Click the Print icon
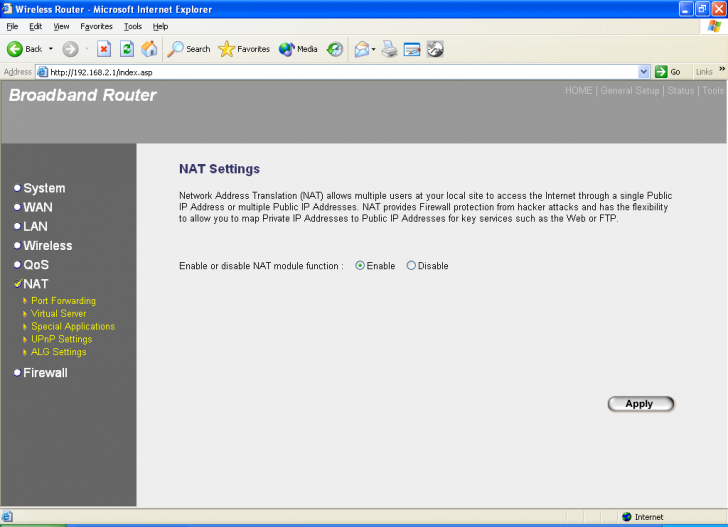 coord(390,49)
